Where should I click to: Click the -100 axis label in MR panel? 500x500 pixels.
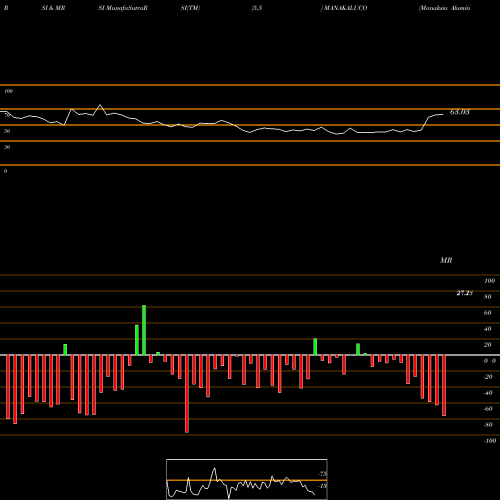[x=490, y=441]
